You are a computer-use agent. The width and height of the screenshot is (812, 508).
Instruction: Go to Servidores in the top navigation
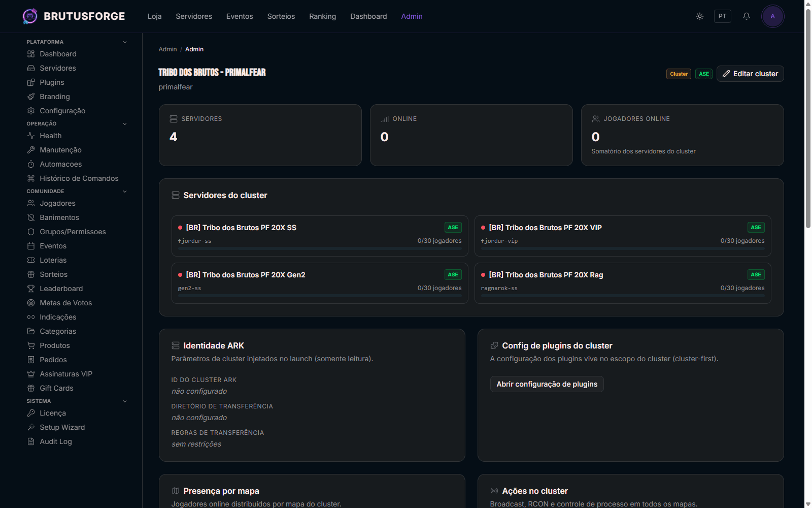pos(194,16)
